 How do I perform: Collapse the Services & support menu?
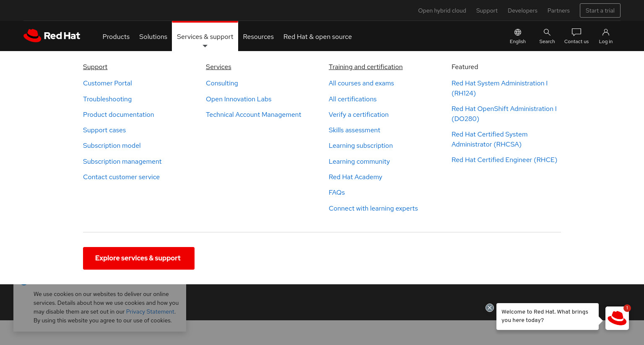205,36
